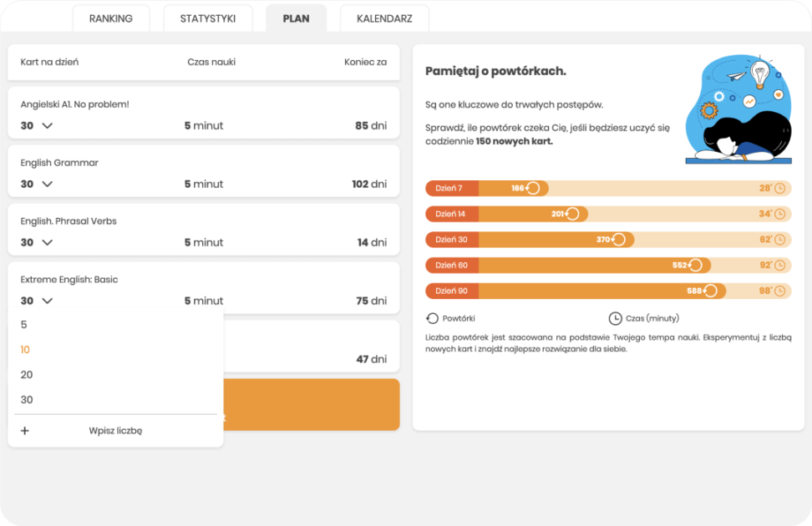Click the clock icon on Dzień 7 bar

pos(779,189)
